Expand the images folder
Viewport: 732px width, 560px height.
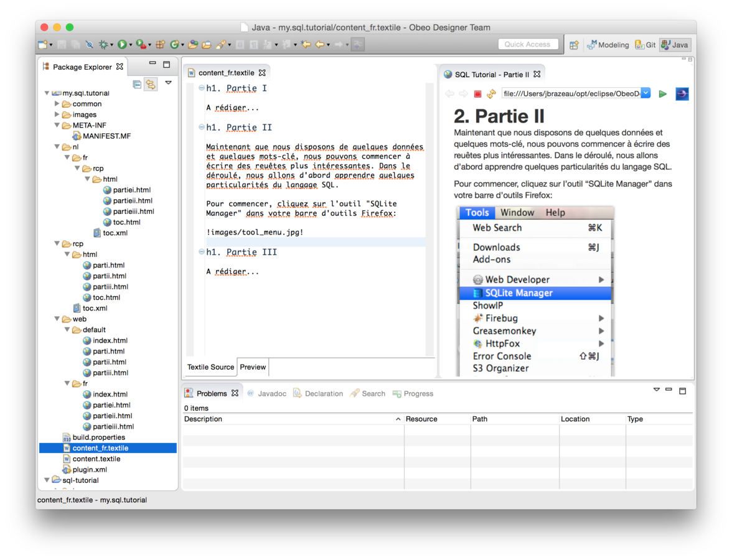(x=57, y=114)
